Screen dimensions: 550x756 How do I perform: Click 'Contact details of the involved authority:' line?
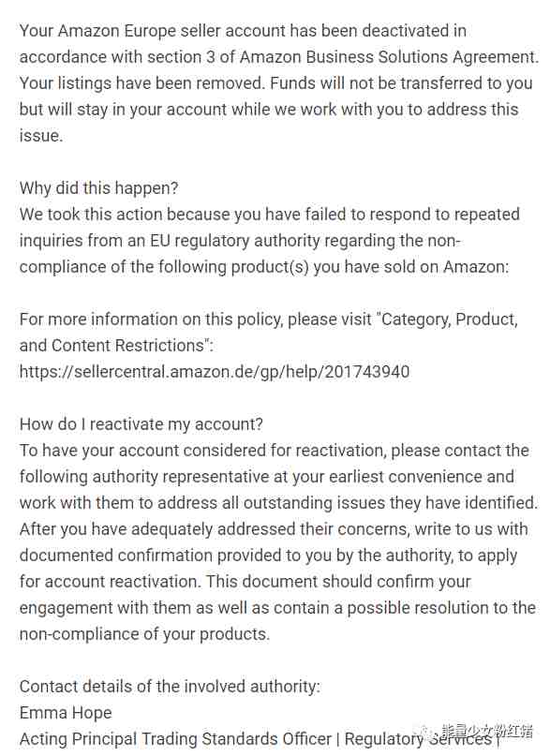click(x=170, y=687)
